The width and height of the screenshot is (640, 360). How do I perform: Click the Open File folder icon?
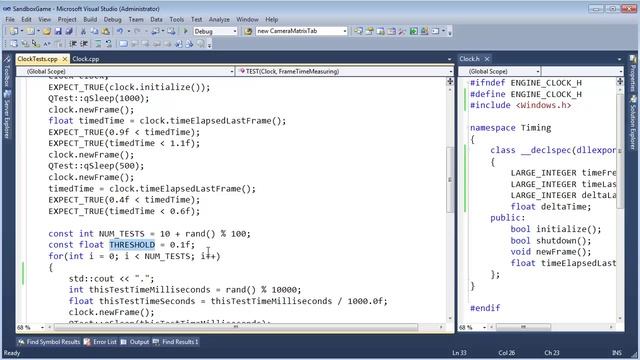pos(47,31)
